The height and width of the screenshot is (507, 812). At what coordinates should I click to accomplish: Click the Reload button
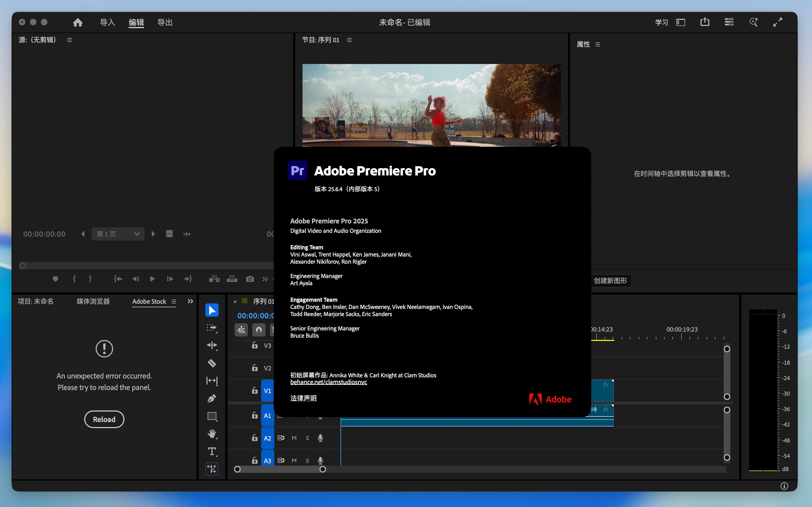[104, 419]
